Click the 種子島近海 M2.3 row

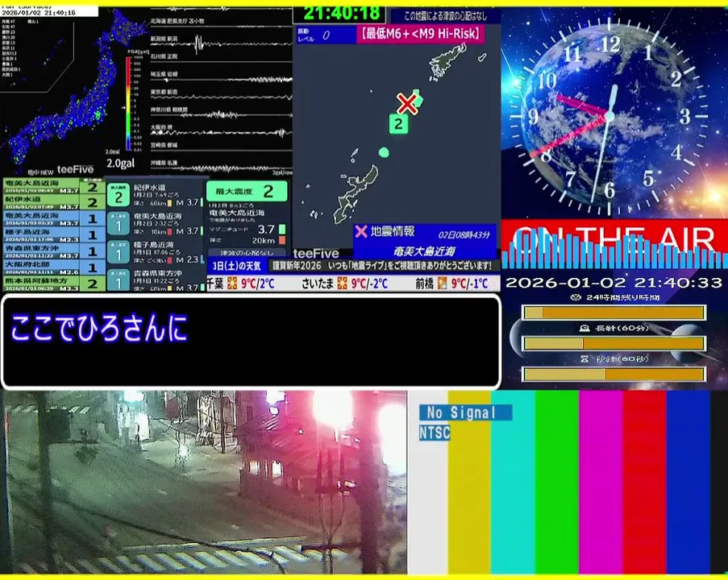[x=53, y=235]
